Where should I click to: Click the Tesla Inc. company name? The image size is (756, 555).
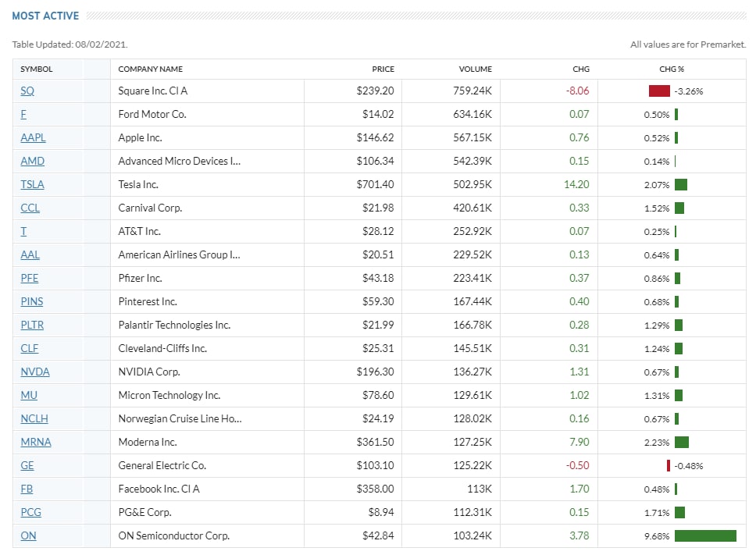pos(138,184)
